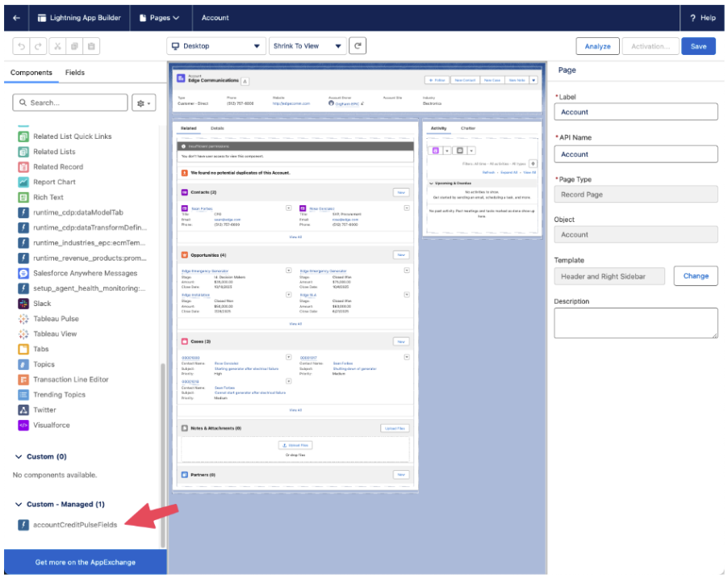Switch to the Fields tab

coord(75,73)
